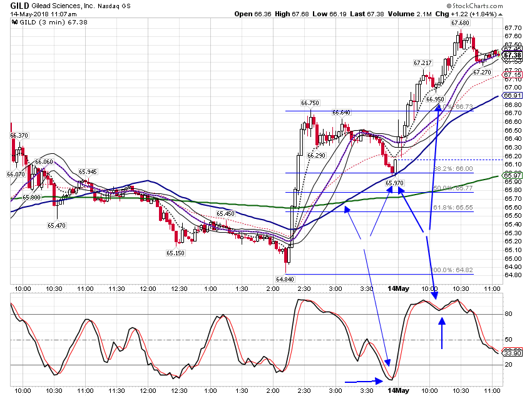Click the 66.640 price label
This screenshot has height=396, width=532.
coord(341,113)
